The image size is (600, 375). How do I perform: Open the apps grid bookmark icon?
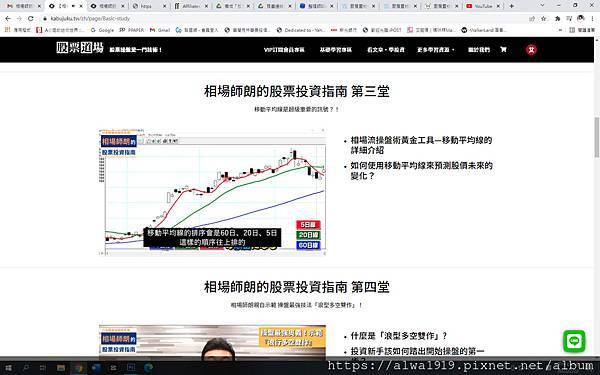[8, 30]
